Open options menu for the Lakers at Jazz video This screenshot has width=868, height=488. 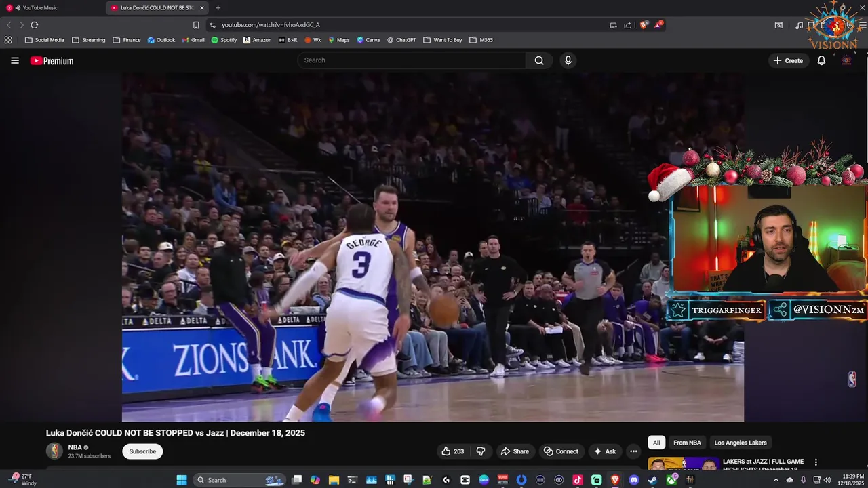[816, 462]
